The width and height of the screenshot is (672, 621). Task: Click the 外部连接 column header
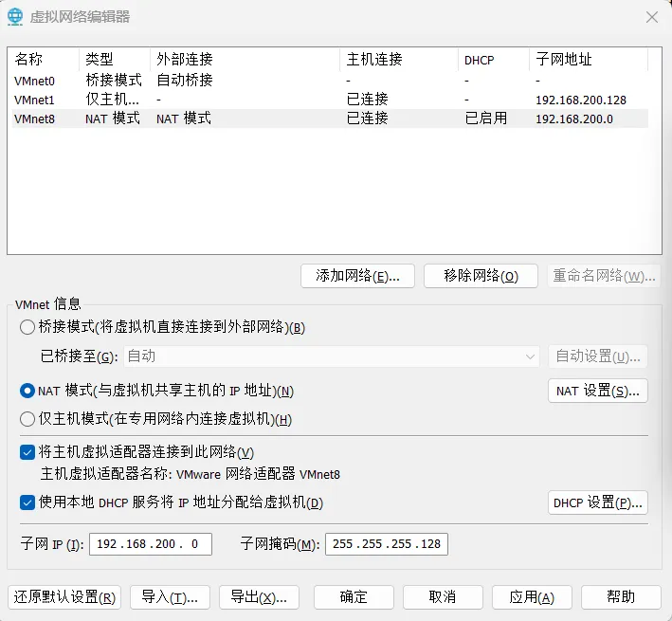tap(245, 59)
